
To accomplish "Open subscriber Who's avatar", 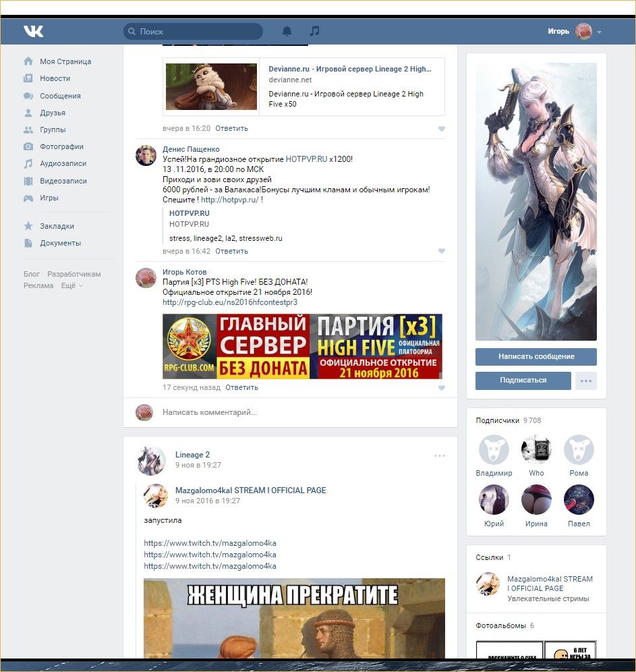I will [536, 449].
